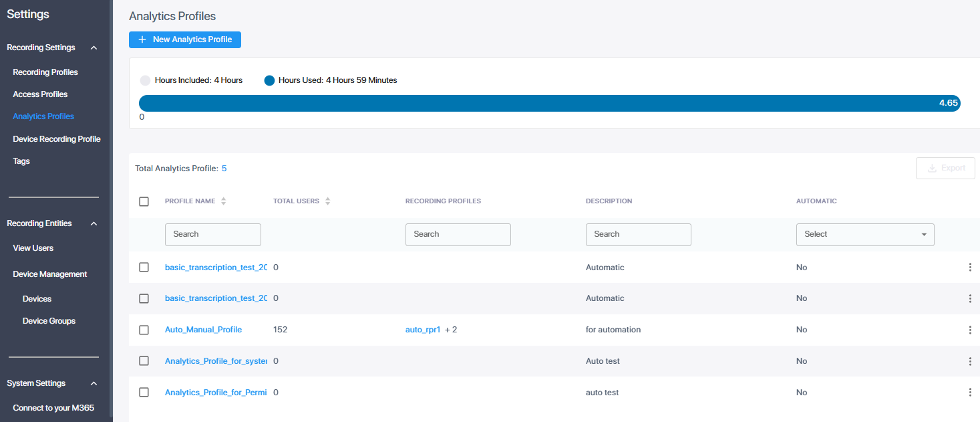This screenshot has width=980, height=422.
Task: Open three-dot menu for Analytics_Profile_for_system row
Action: (x=970, y=361)
